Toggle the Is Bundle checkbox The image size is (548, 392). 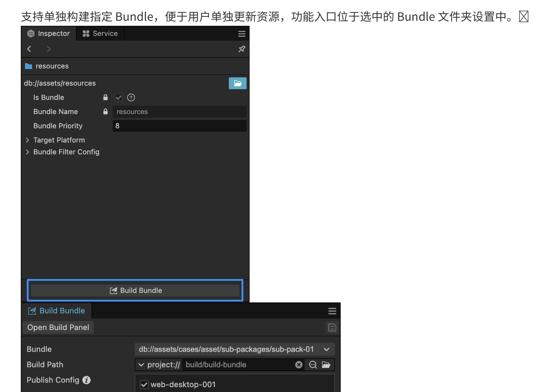118,97
